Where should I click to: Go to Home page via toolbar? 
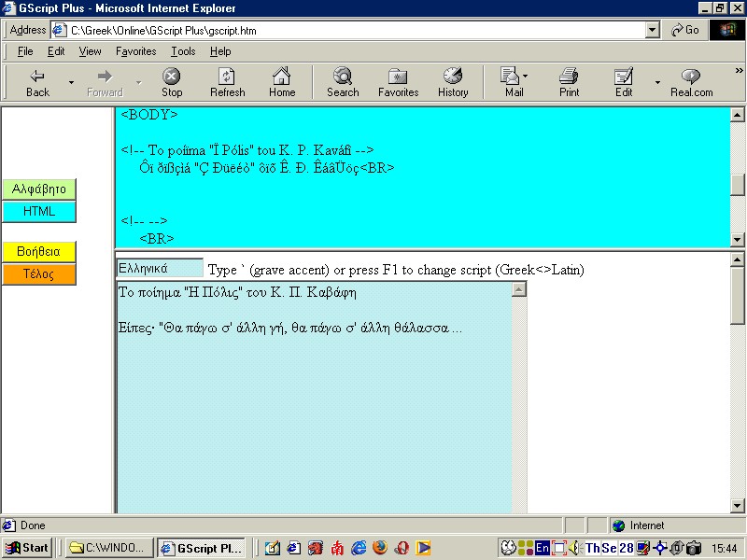[x=282, y=82]
